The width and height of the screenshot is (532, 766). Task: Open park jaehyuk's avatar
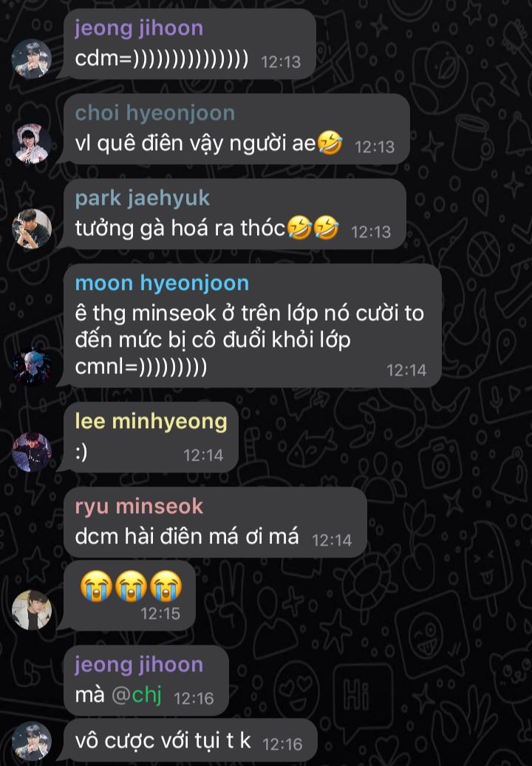(x=31, y=228)
